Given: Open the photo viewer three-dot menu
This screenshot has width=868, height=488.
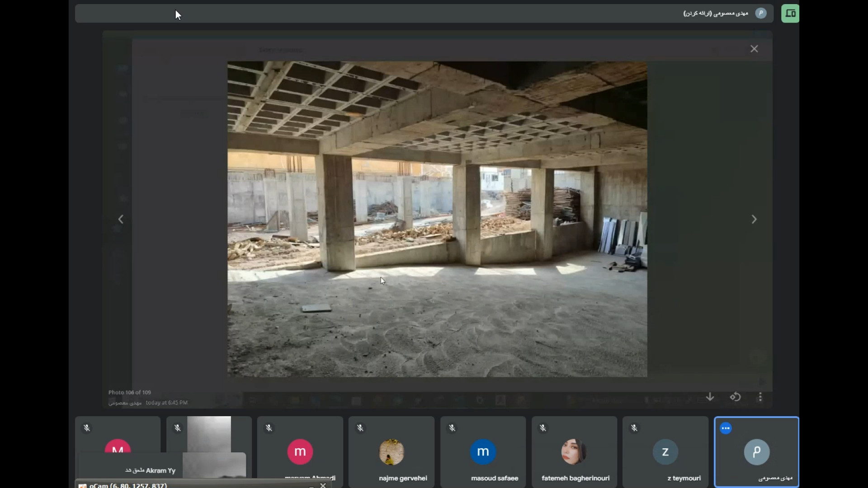Looking at the screenshot, I should point(760,397).
